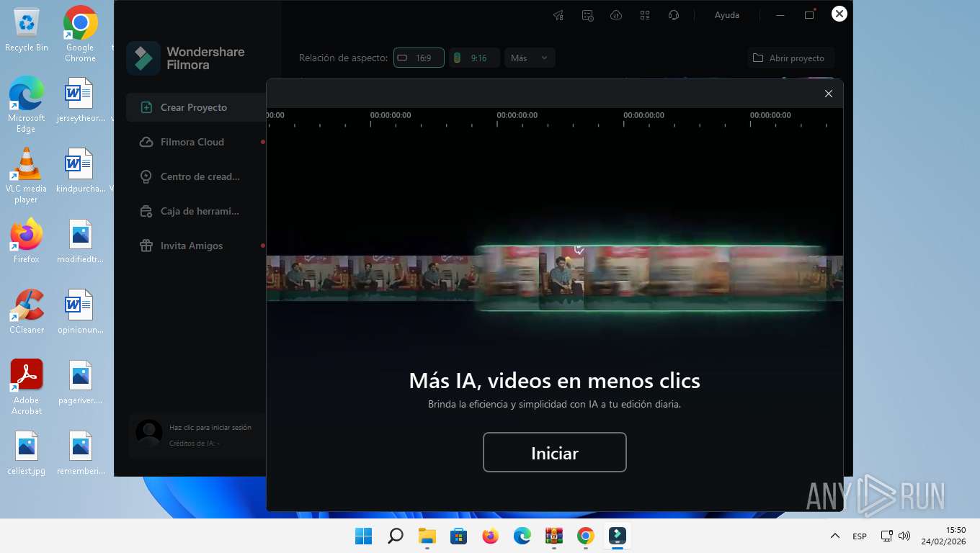
Task: Click the Wondershare Filmora logo
Action: pos(186,58)
